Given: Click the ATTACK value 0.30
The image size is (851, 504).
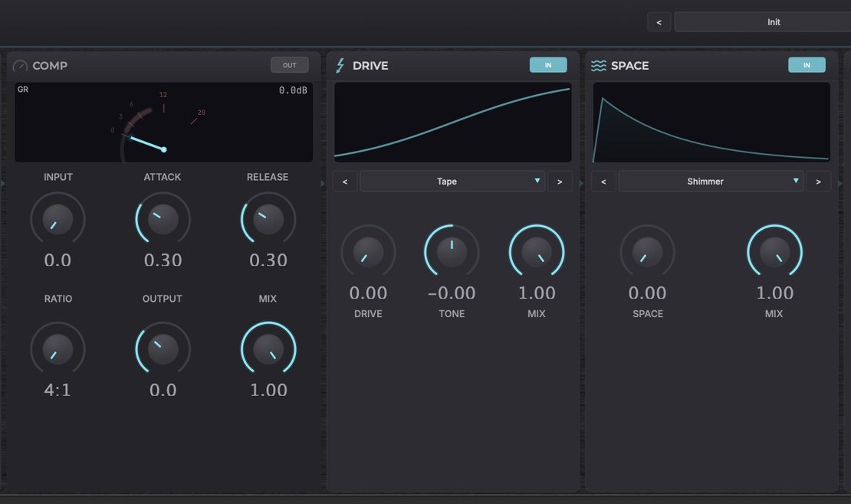Looking at the screenshot, I should [163, 260].
